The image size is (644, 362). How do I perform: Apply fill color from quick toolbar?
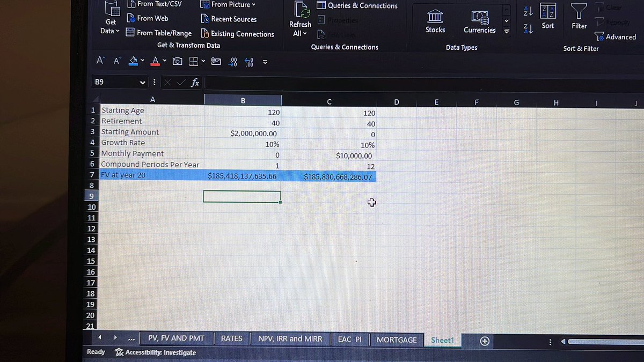click(134, 61)
